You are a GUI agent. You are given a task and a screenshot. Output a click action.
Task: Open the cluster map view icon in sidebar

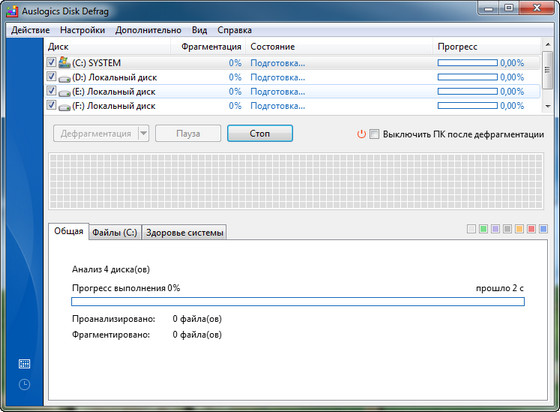24,364
